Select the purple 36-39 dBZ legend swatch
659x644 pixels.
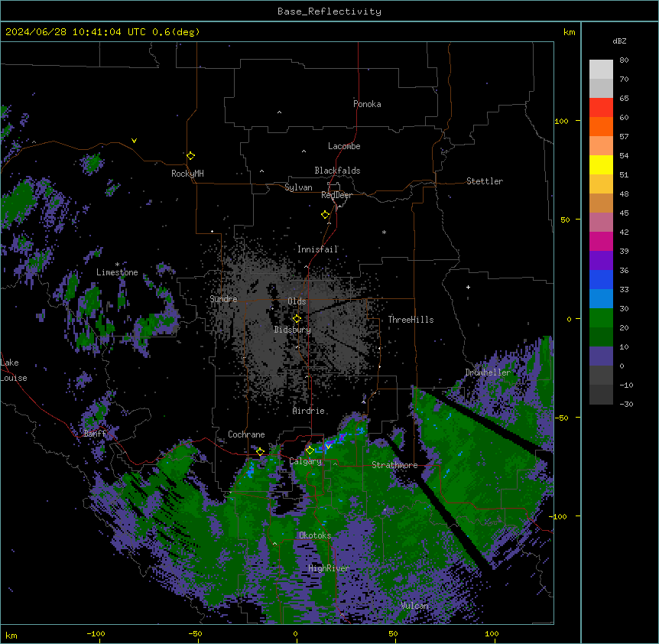tap(601, 260)
